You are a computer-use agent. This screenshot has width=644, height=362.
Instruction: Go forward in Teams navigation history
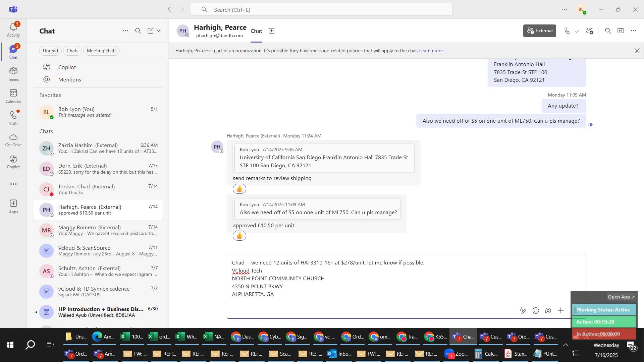[182, 9]
